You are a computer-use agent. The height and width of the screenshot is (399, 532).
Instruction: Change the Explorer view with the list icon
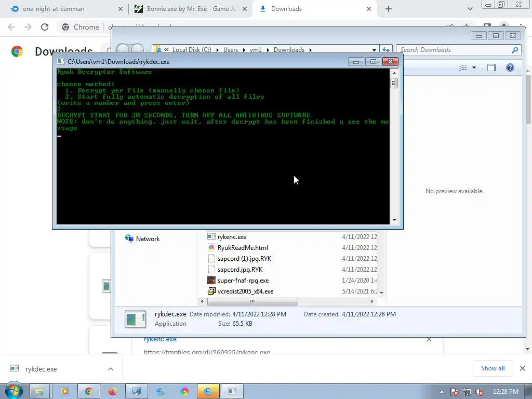click(463, 68)
